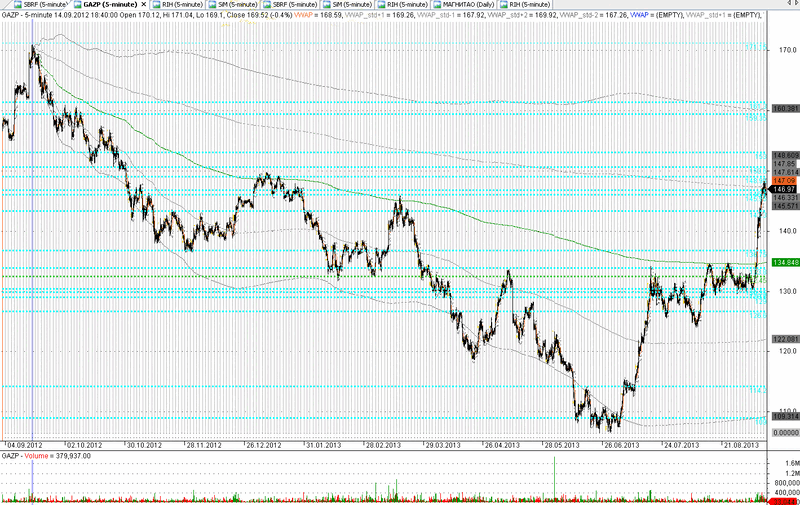800x505 pixels.
Task: Click the 148.609 price axis marker
Action: click(786, 155)
